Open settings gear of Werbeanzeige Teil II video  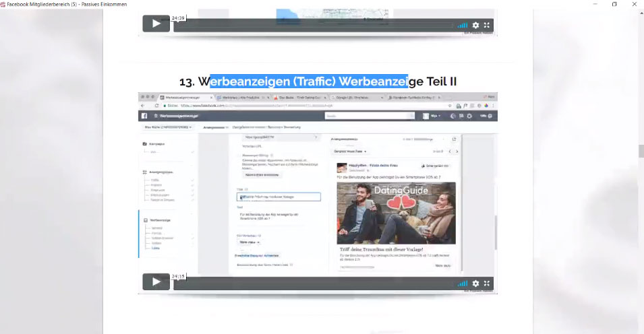pyautogui.click(x=475, y=283)
